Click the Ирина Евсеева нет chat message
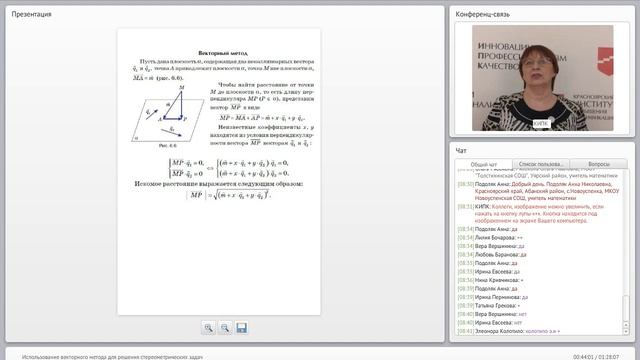The width and height of the screenshot is (640, 360). pyautogui.click(x=490, y=322)
